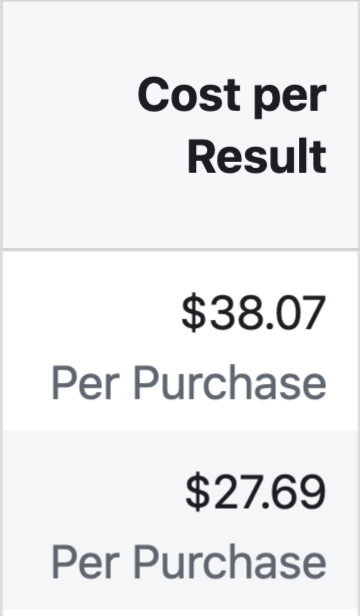
Task: Click the word Purchase in first row
Action: coord(230,383)
